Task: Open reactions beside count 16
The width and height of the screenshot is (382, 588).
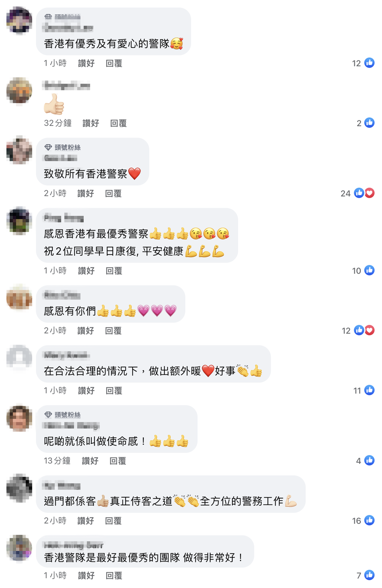Action: click(x=369, y=520)
